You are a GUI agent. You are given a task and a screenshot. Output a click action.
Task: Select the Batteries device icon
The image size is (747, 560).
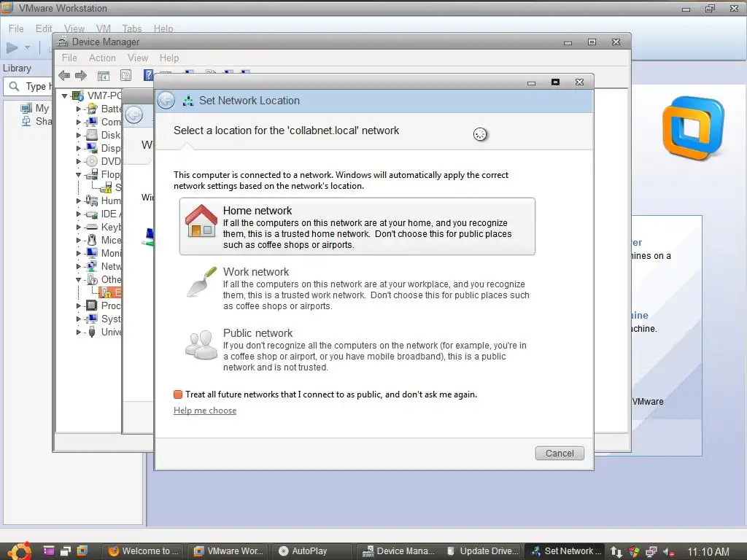click(91, 109)
